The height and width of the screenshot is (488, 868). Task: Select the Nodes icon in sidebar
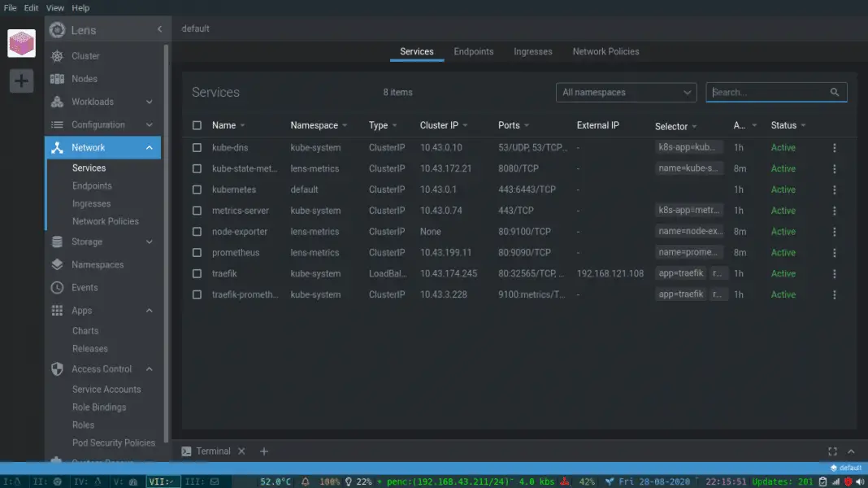(56, 78)
